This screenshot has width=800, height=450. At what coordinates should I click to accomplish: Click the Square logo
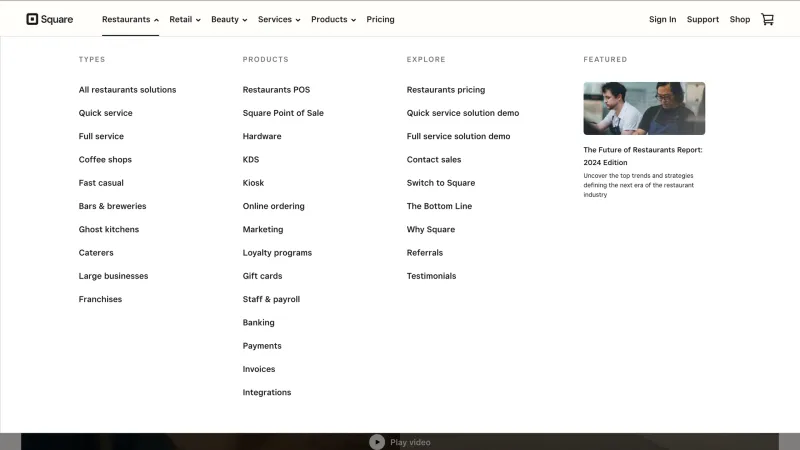click(x=49, y=19)
